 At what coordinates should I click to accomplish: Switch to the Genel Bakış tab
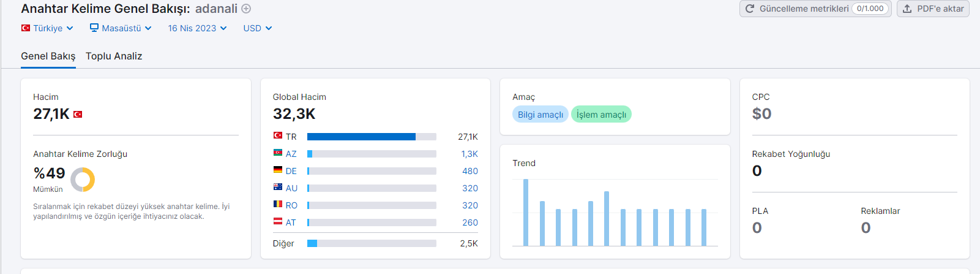(x=48, y=56)
